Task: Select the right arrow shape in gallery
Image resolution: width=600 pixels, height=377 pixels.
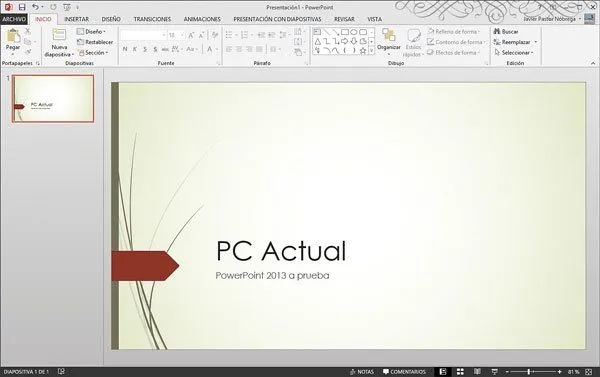Action: 344,41
